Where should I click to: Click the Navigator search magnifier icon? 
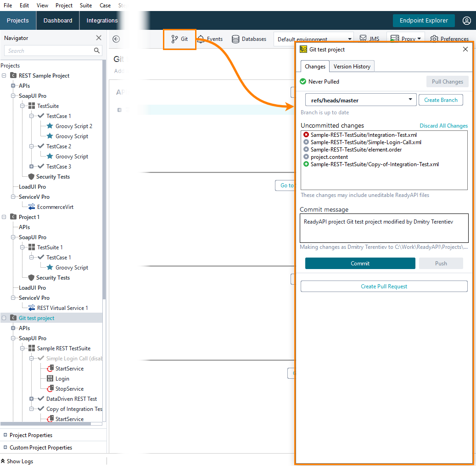96,51
